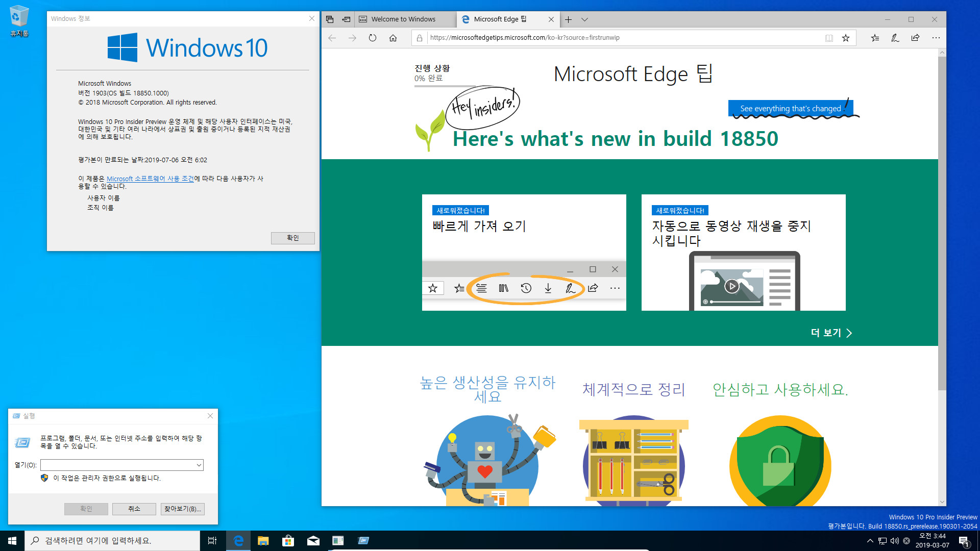Click the Microsoft Software license agreement link

pyautogui.click(x=150, y=178)
